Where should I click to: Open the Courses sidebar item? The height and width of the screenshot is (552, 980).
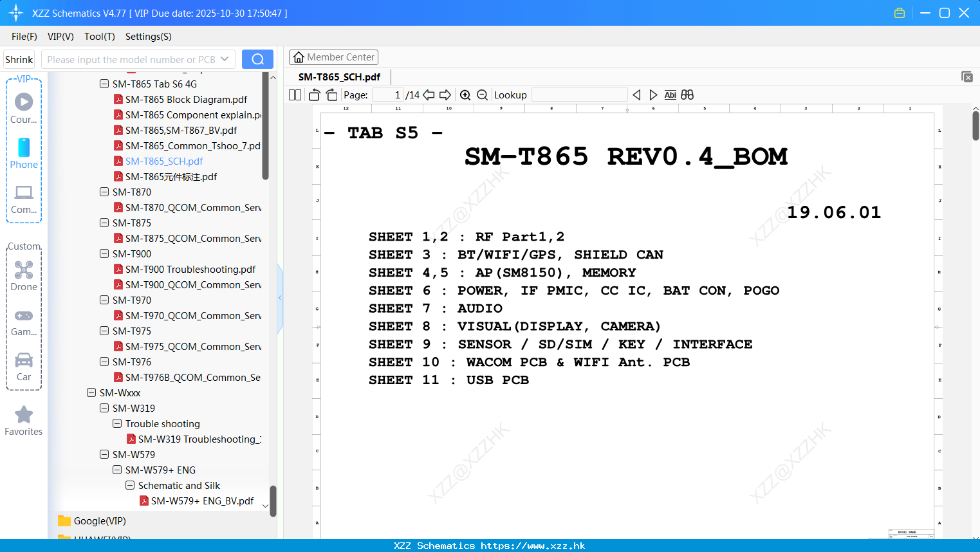(x=24, y=109)
